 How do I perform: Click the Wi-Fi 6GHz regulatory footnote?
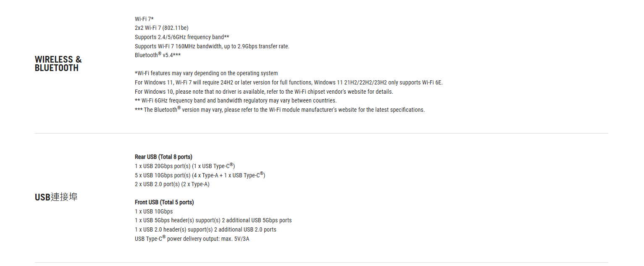click(236, 101)
